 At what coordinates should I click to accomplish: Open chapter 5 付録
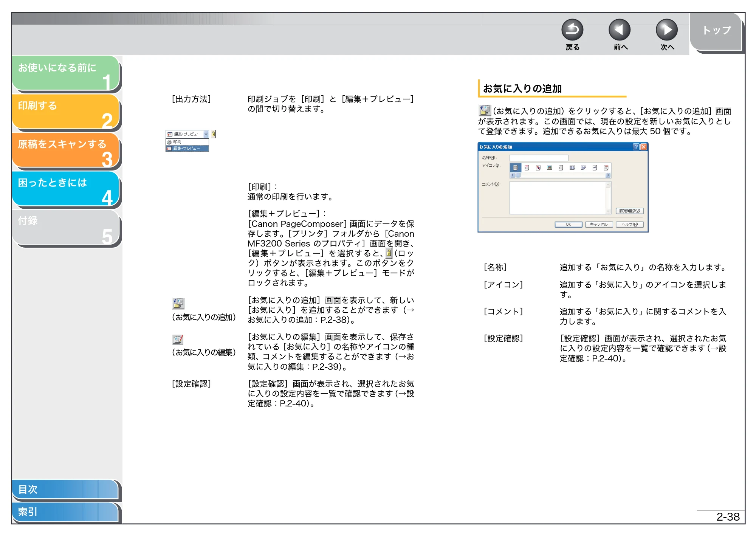click(66, 227)
